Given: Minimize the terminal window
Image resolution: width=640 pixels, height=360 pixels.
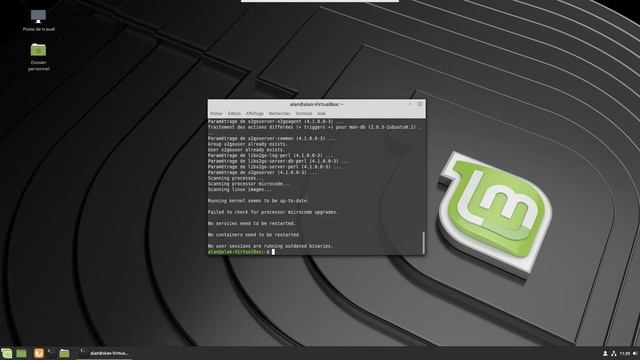Looking at the screenshot, I should [x=400, y=104].
